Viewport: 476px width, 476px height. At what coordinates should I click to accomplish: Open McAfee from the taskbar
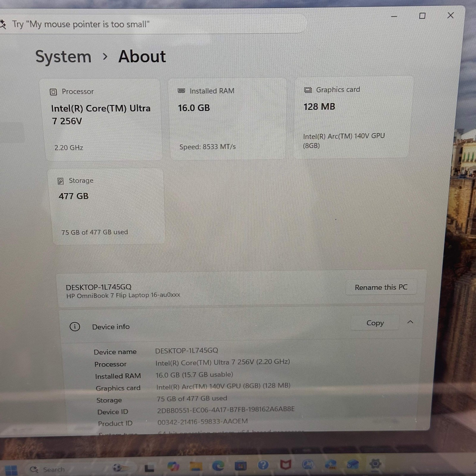point(286,464)
